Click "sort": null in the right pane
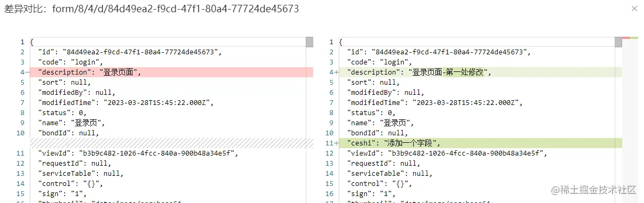 (374, 82)
